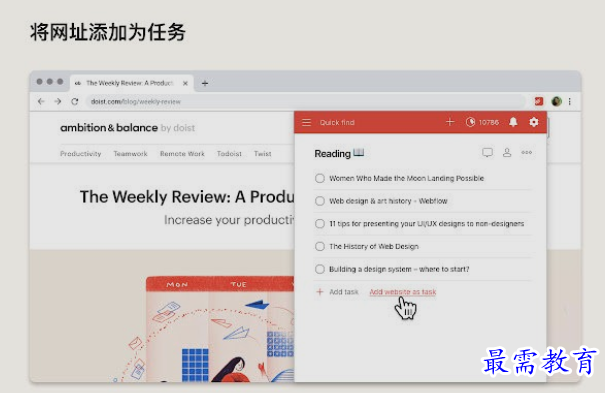Close The Weekly Review tab

click(x=185, y=83)
